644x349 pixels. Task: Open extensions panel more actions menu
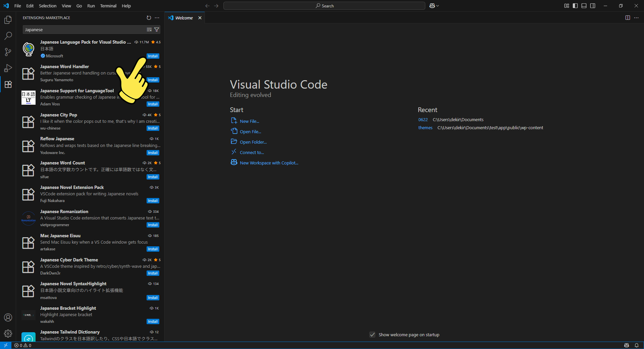coord(157,18)
